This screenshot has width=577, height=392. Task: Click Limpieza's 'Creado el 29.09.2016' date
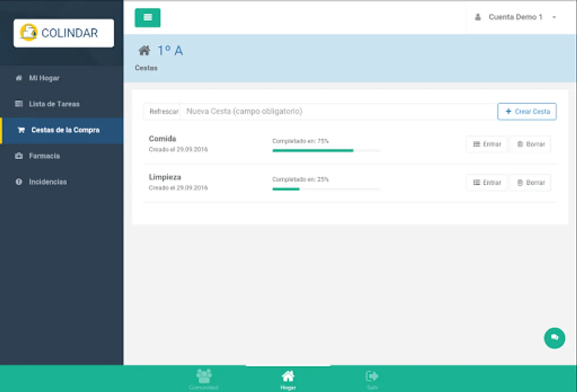(178, 188)
